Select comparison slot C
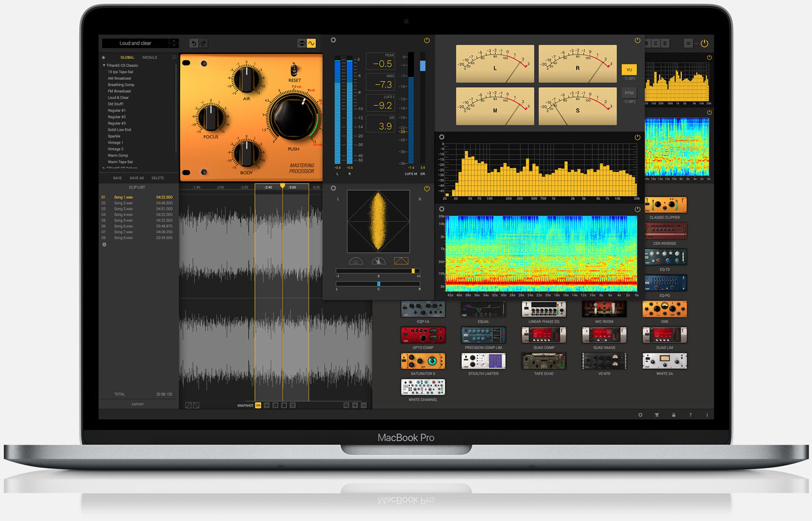 [656, 44]
